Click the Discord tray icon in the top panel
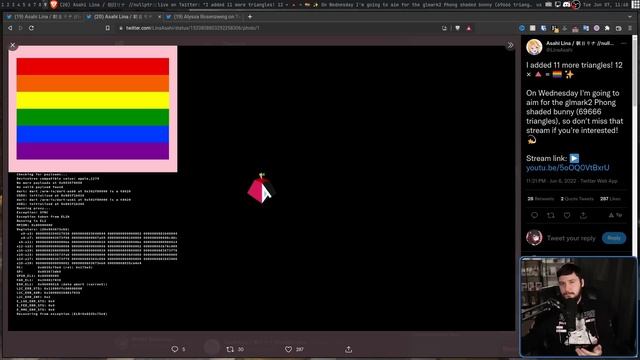Image resolution: width=640 pixels, height=360 pixels. click(567, 4)
